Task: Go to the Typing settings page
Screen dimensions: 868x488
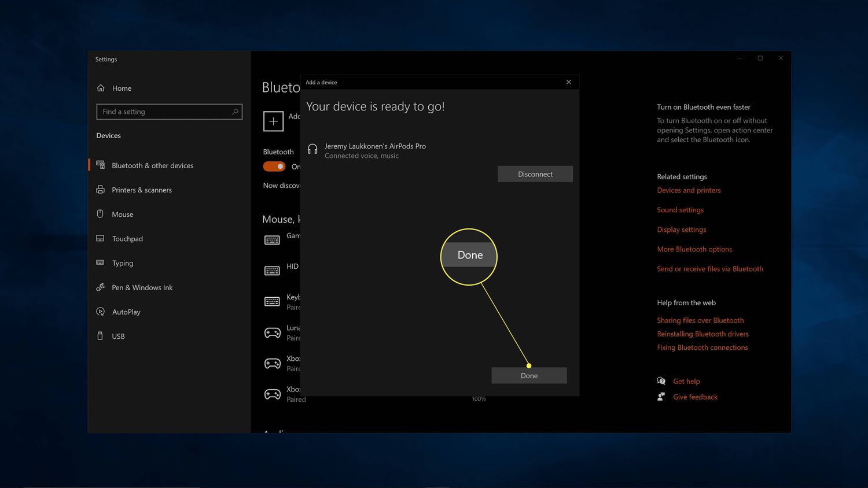Action: point(122,263)
